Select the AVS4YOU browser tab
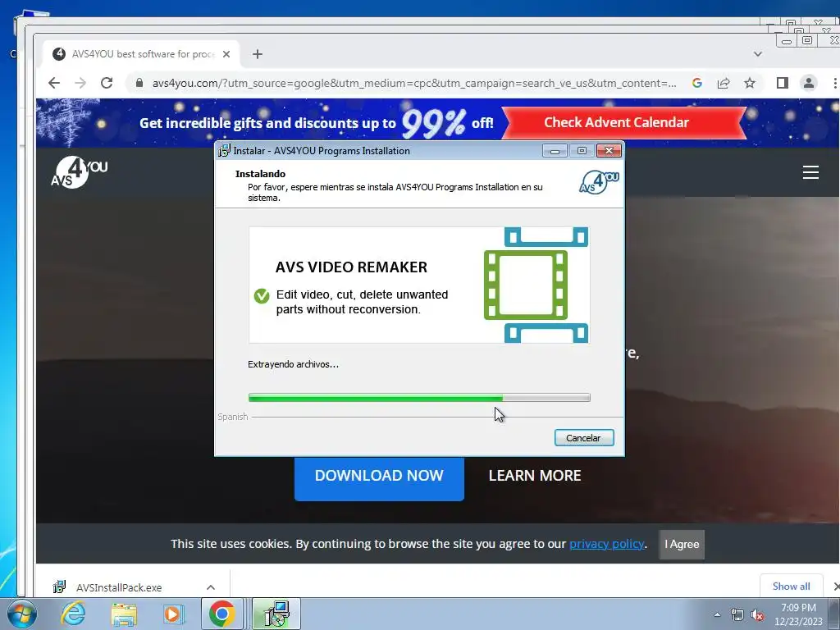 click(x=141, y=54)
